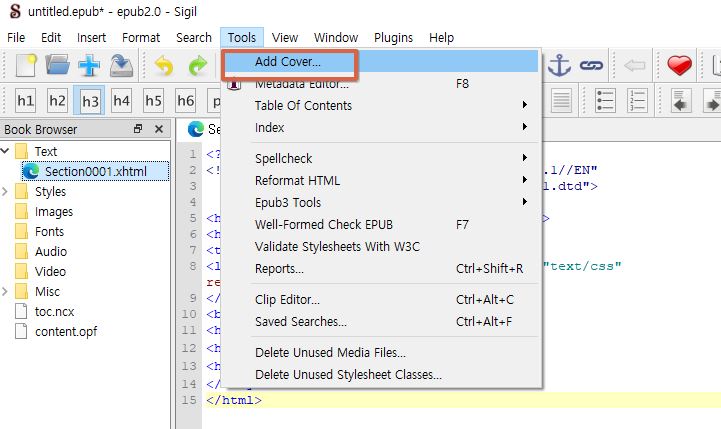
Task: Expand the Misc folder
Action: tap(5, 291)
